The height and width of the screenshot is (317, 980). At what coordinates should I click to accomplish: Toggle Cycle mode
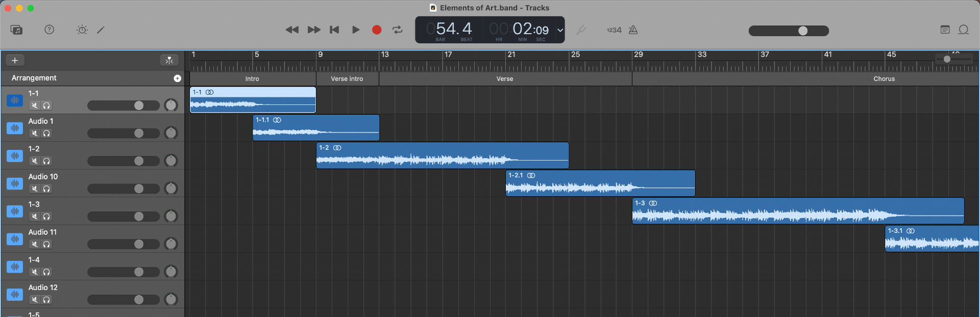point(398,30)
